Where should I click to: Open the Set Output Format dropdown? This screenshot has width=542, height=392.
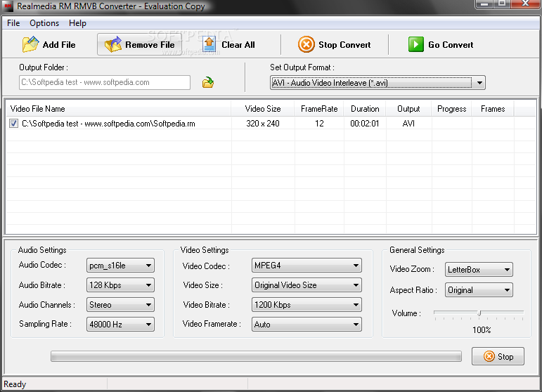378,83
